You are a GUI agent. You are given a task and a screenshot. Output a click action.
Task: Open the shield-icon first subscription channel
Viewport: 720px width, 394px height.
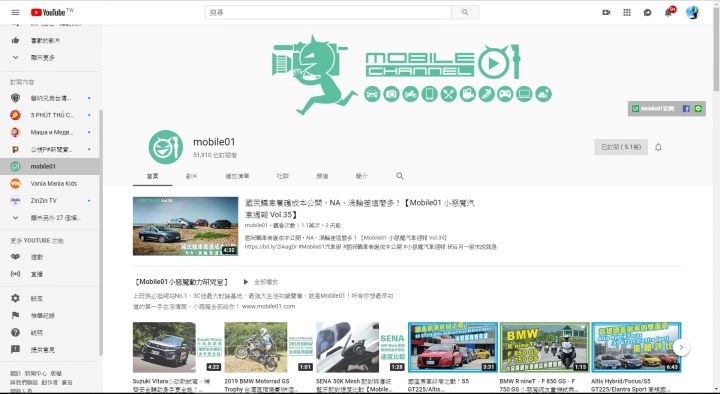(50, 98)
